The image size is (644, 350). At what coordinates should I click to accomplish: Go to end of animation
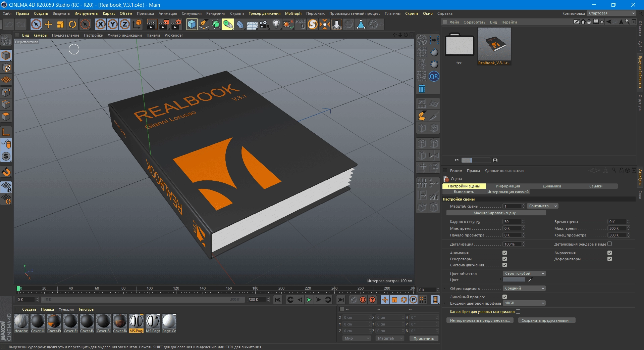[341, 300]
